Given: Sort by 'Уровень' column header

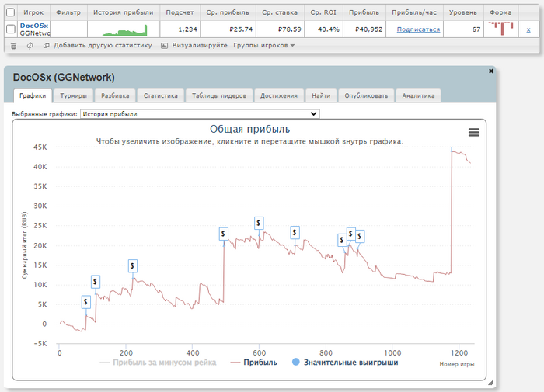Looking at the screenshot, I should 463,12.
